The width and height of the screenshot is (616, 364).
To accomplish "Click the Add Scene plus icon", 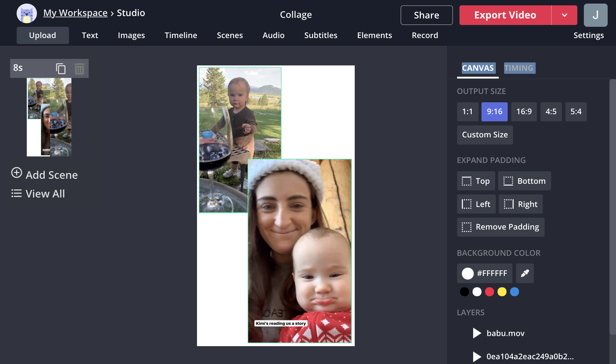I will click(x=17, y=173).
